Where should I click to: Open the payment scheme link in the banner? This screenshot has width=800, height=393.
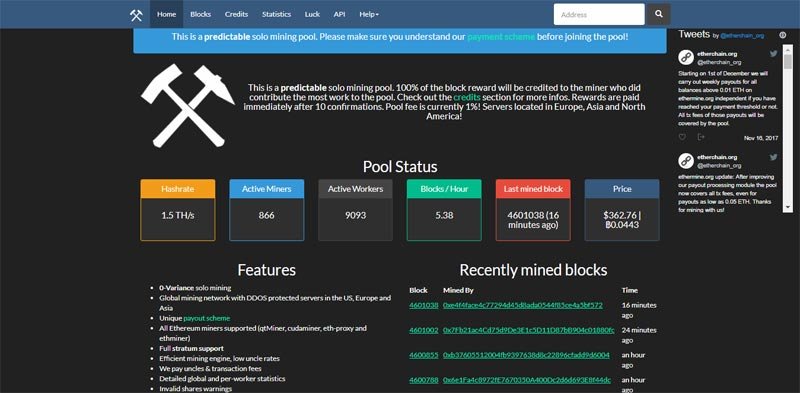(501, 37)
